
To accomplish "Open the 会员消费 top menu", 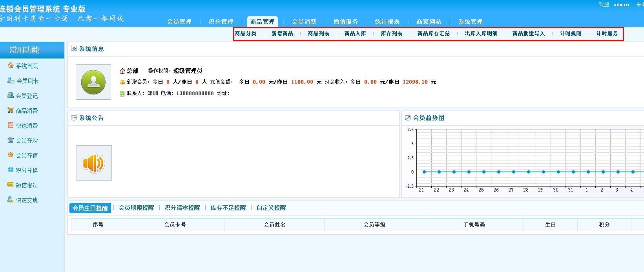I will [304, 22].
